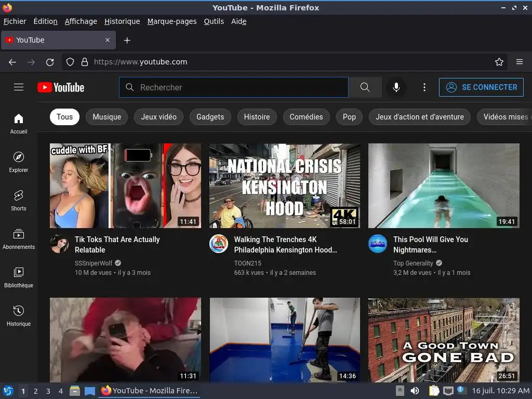The height and width of the screenshot is (399, 532).
Task: Open Walking The Trenches 4K video title
Action: click(x=285, y=245)
